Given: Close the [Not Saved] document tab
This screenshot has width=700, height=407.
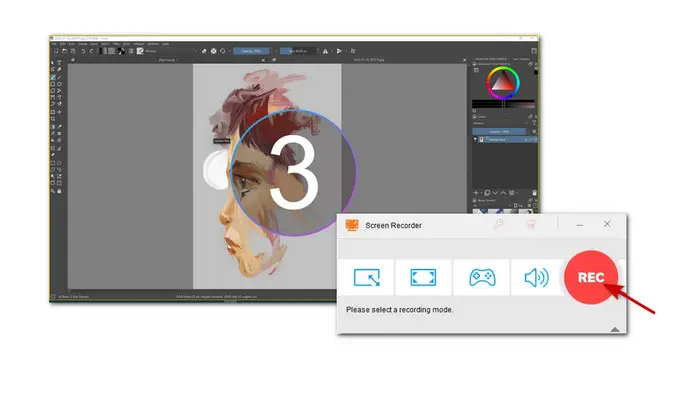Looking at the screenshot, I should 263,60.
